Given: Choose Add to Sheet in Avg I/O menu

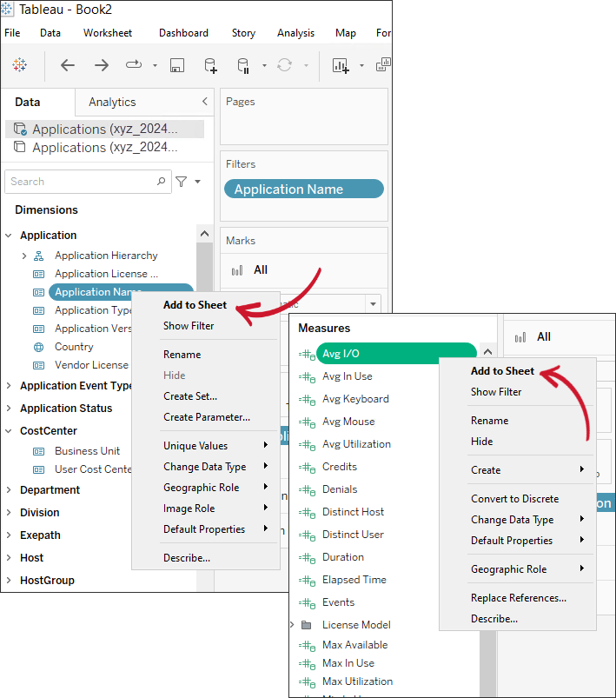Looking at the screenshot, I should pyautogui.click(x=502, y=371).
